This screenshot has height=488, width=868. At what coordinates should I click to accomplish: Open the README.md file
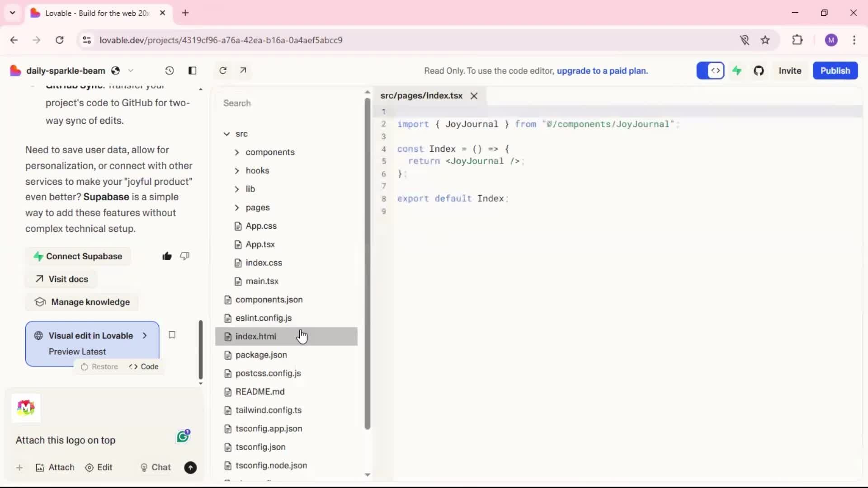[x=287, y=392]
